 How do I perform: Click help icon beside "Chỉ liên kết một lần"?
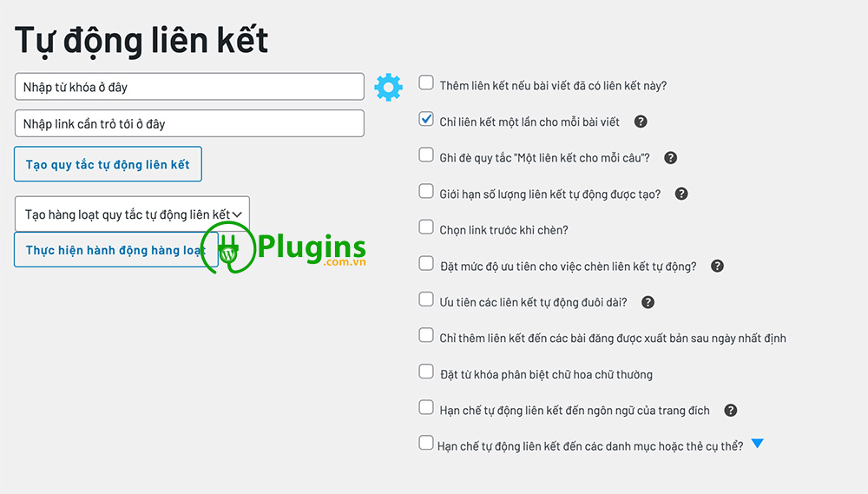[x=641, y=122]
